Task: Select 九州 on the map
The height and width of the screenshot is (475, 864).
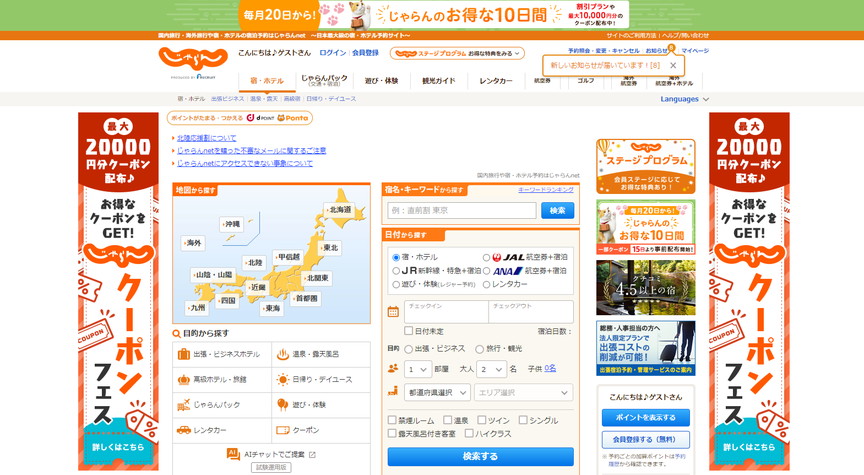Action: point(197,308)
